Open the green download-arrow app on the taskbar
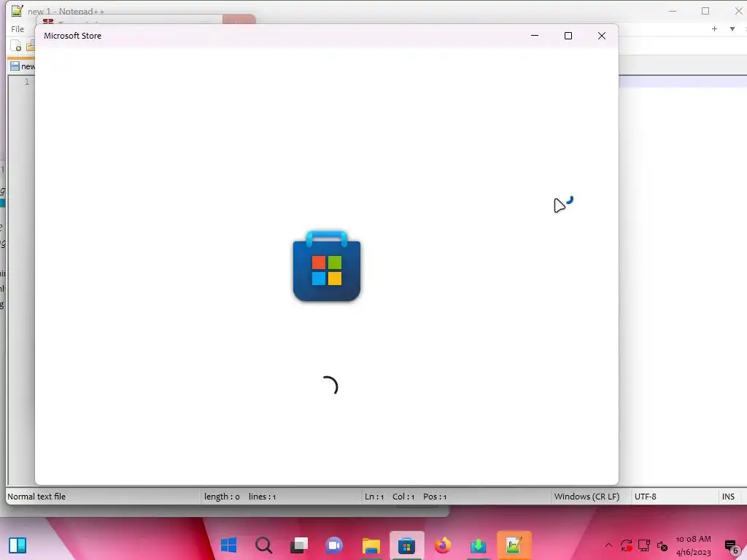The image size is (747, 560). (x=479, y=545)
